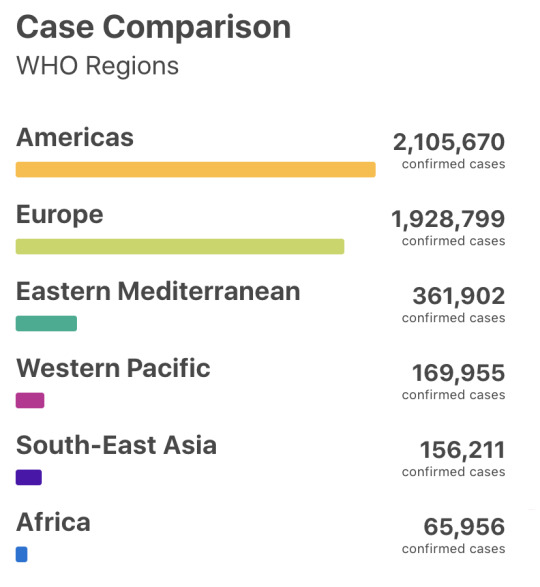Open the Western Pacific label
Viewport: 540px width, 587px height.
tap(113, 368)
